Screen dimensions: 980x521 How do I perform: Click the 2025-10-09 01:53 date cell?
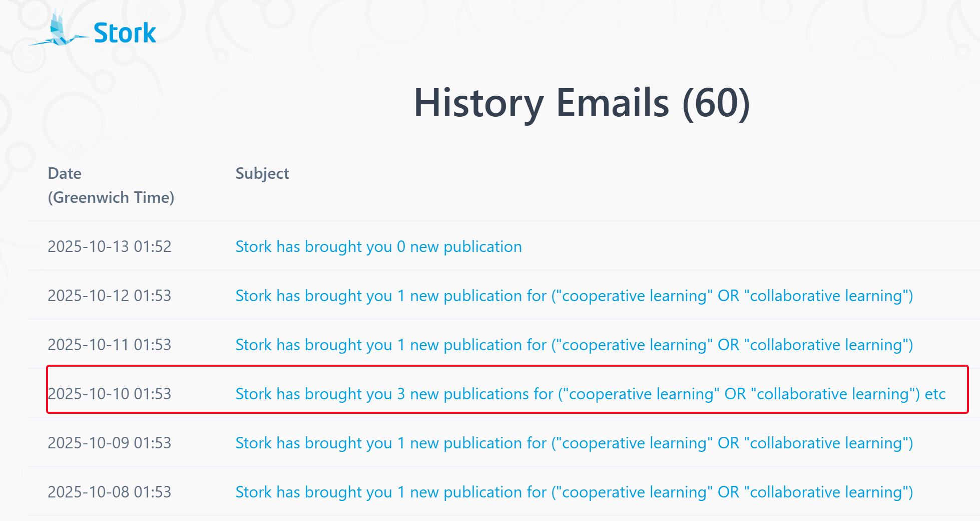point(110,443)
